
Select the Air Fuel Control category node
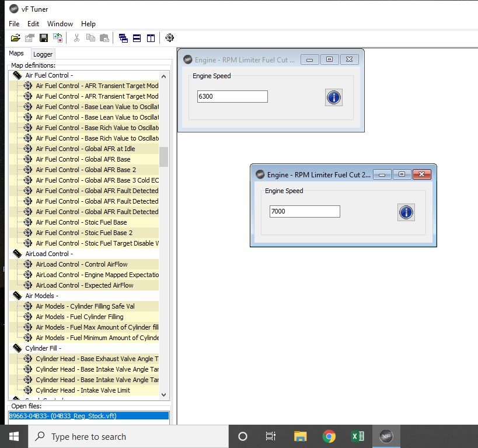pyautogui.click(x=49, y=75)
